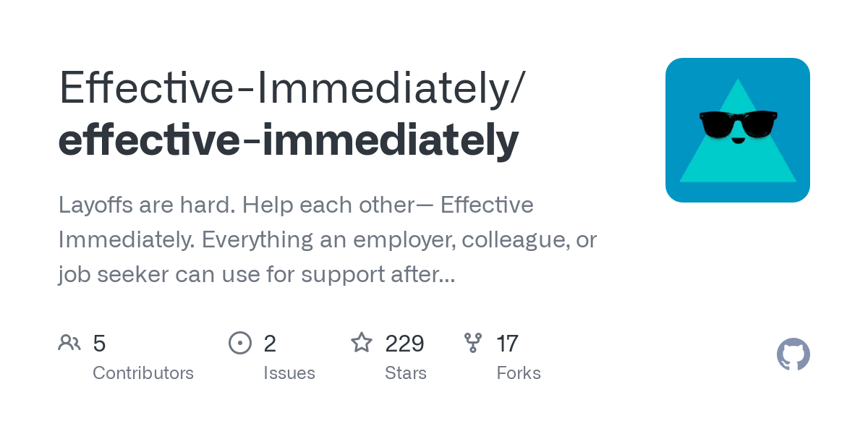Open the triangle sunglasses avatar image
Image resolution: width=868 pixels, height=434 pixels.
click(738, 130)
